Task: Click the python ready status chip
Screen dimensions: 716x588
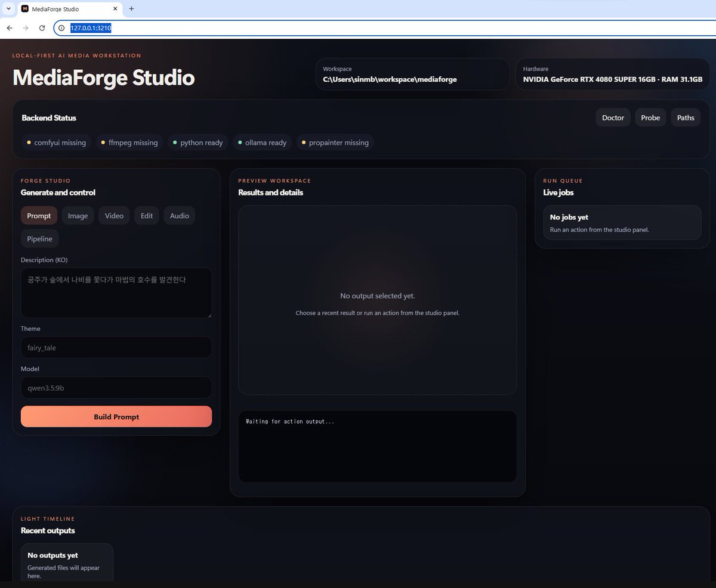Action: [x=197, y=143]
